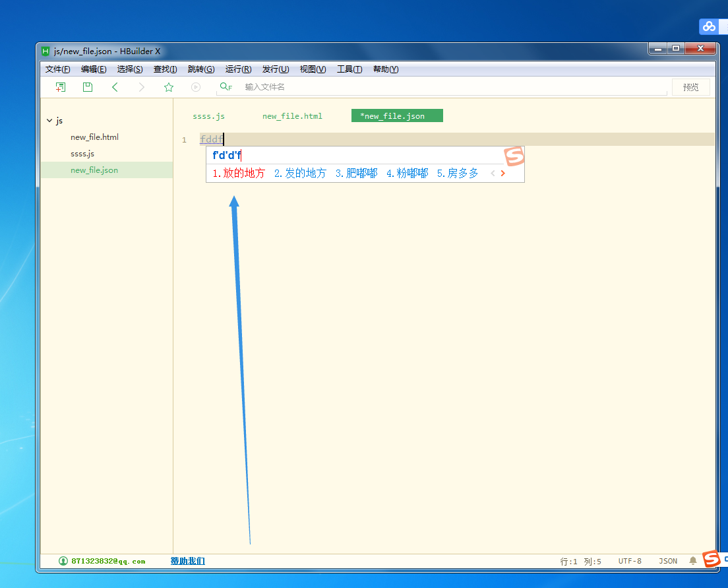
Task: Maximize the HBuilder X window
Action: (x=675, y=48)
